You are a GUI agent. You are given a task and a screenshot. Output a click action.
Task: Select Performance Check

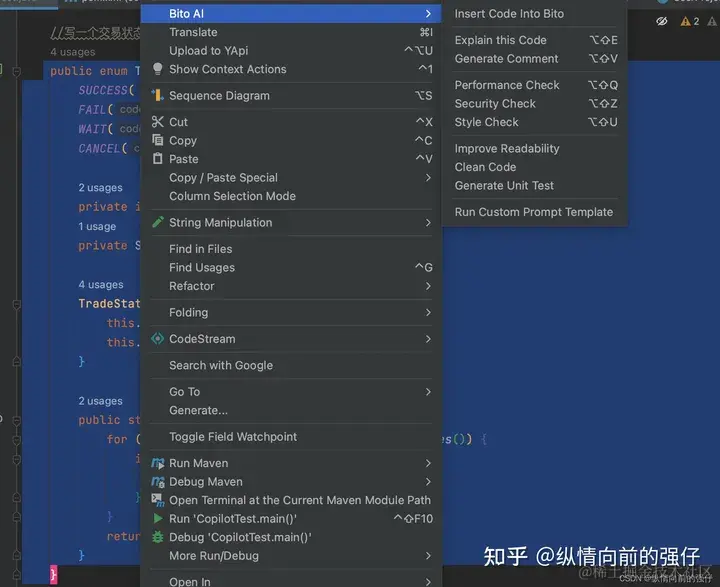click(x=534, y=85)
